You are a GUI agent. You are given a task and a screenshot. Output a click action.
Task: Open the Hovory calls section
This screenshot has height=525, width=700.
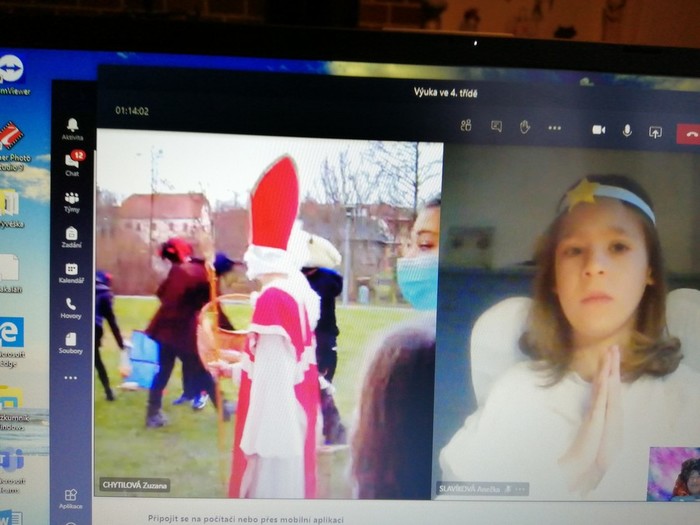click(x=71, y=308)
